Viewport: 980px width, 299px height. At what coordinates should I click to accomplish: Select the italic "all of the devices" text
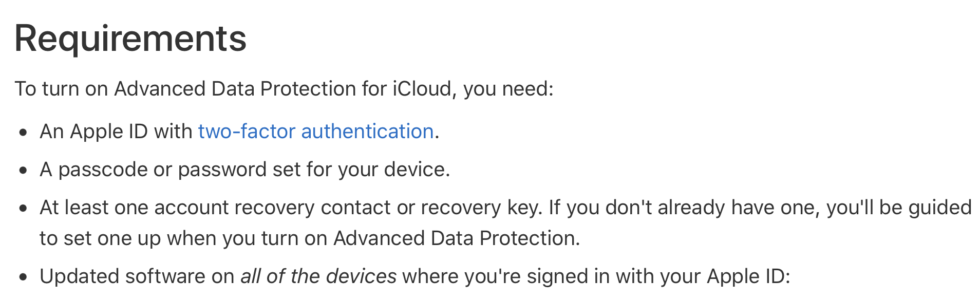click(x=318, y=276)
